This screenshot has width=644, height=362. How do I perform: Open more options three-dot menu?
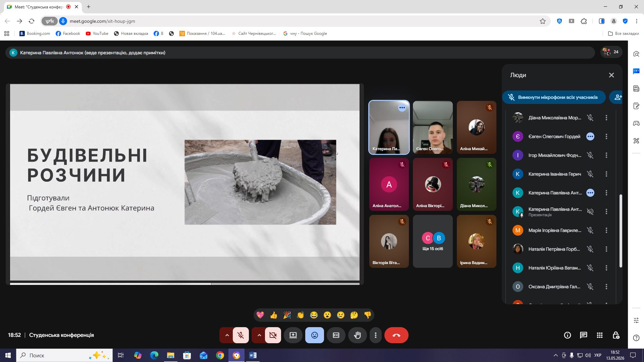[376, 335]
